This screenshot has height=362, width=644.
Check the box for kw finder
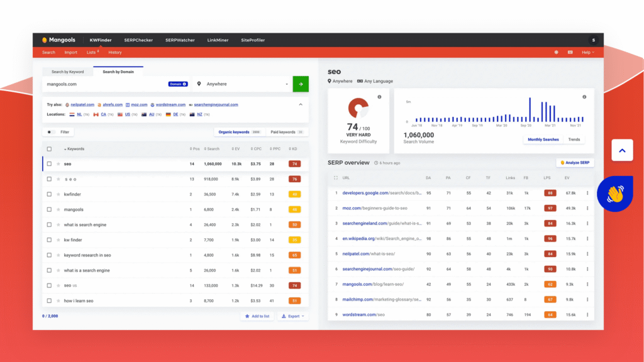pos(49,239)
